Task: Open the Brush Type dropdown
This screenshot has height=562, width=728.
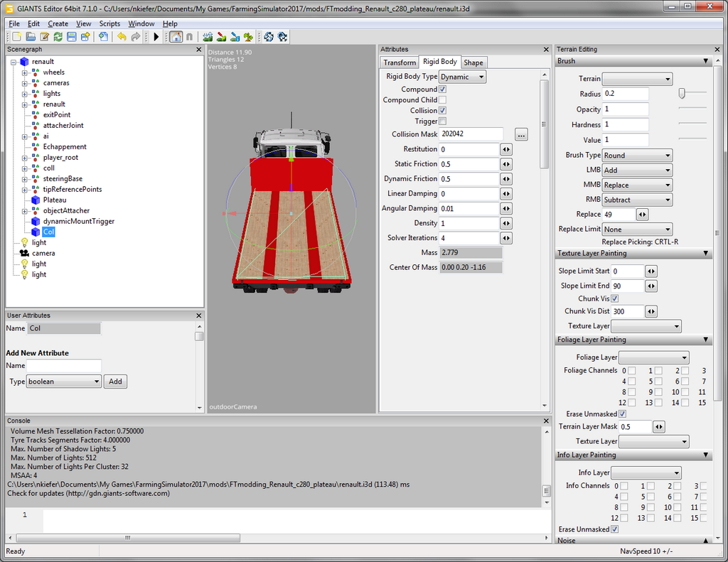Action: (x=638, y=156)
